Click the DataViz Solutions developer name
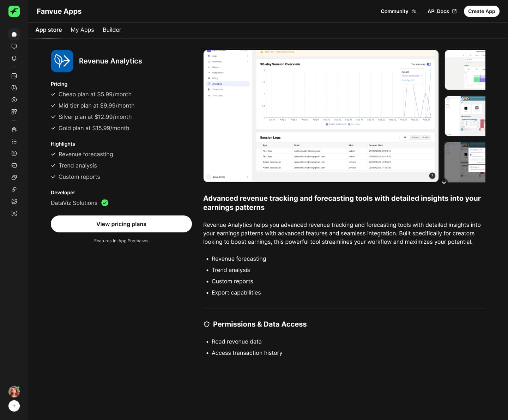Viewport: 508px width, 420px height. pyautogui.click(x=74, y=203)
